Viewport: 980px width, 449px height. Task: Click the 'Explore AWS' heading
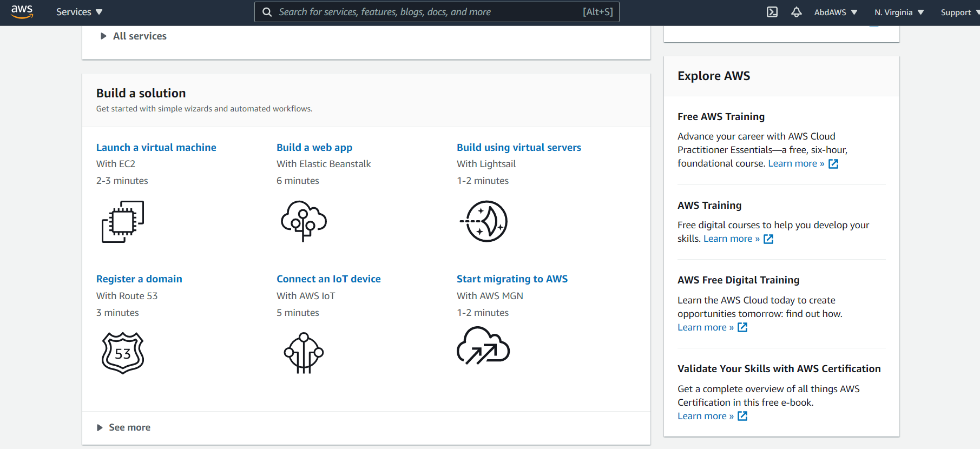(714, 76)
